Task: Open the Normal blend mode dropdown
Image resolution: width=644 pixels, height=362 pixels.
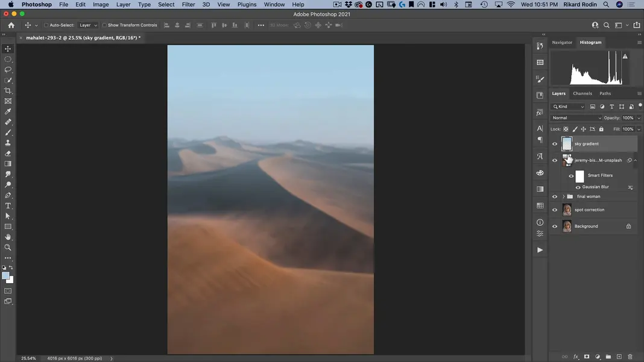Action: point(576,118)
